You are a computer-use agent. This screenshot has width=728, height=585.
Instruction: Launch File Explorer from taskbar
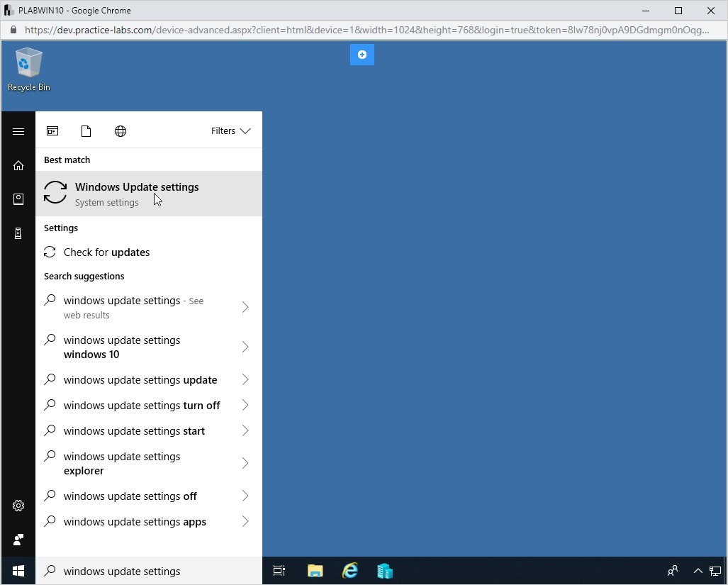[x=315, y=571]
